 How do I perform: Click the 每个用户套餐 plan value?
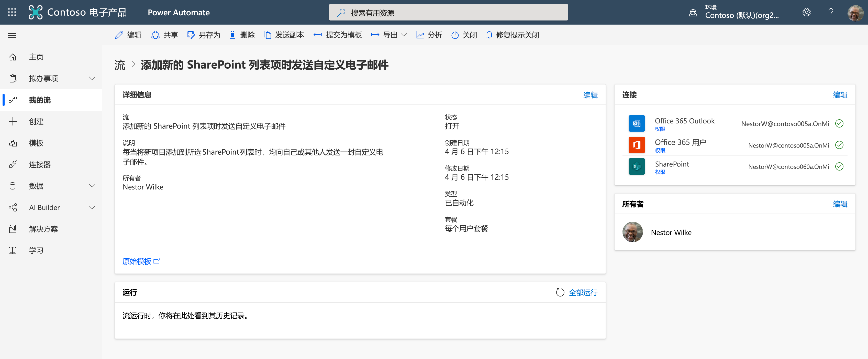click(x=466, y=229)
